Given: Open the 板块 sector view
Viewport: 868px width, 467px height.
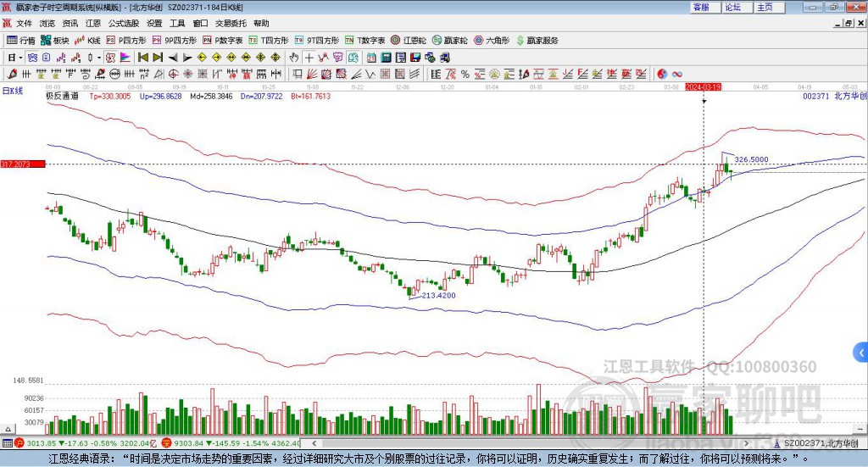Looking at the screenshot, I should [x=54, y=41].
